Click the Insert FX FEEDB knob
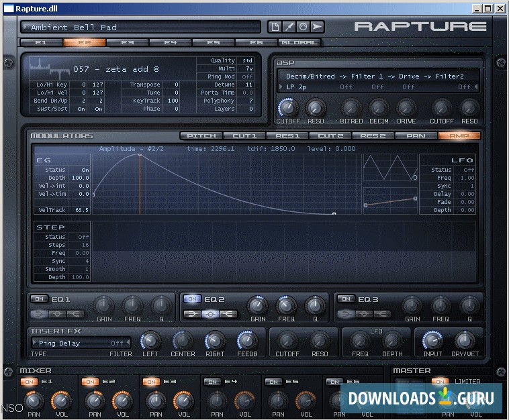The width and height of the screenshot is (509, 420). (x=247, y=341)
